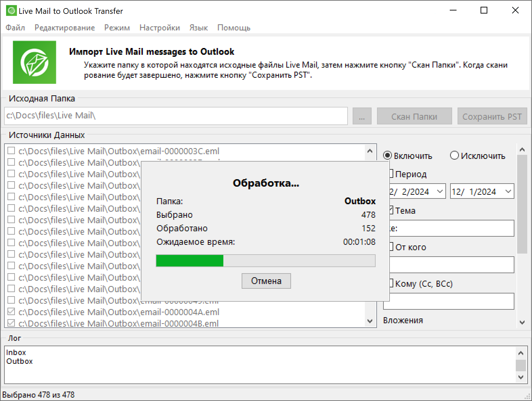Click the green Live Mail envelope logo
The height and width of the screenshot is (401, 532).
coord(35,62)
